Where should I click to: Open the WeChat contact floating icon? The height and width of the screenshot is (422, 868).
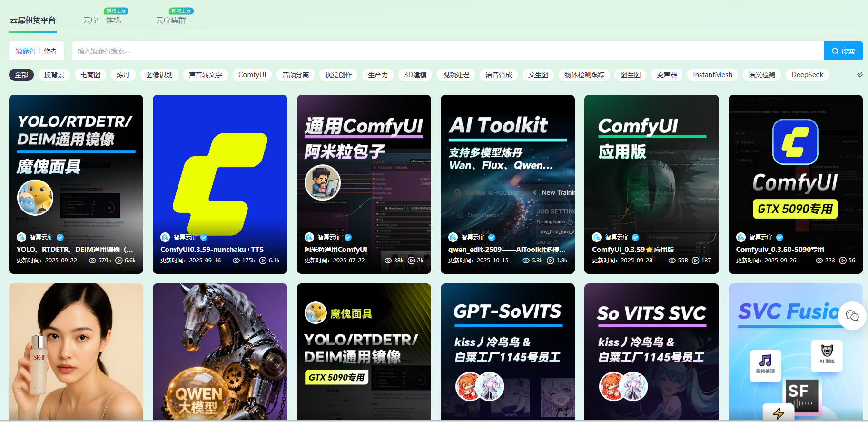coord(852,315)
